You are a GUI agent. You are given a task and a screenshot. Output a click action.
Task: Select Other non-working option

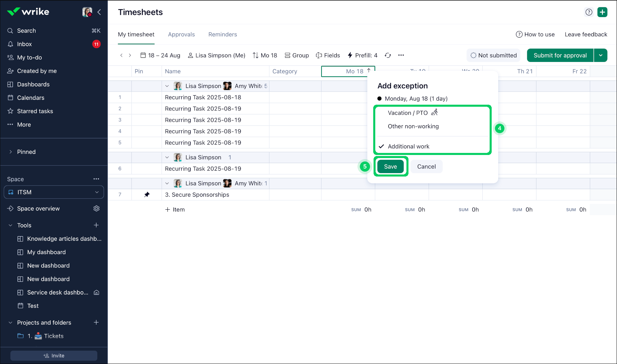pos(413,126)
